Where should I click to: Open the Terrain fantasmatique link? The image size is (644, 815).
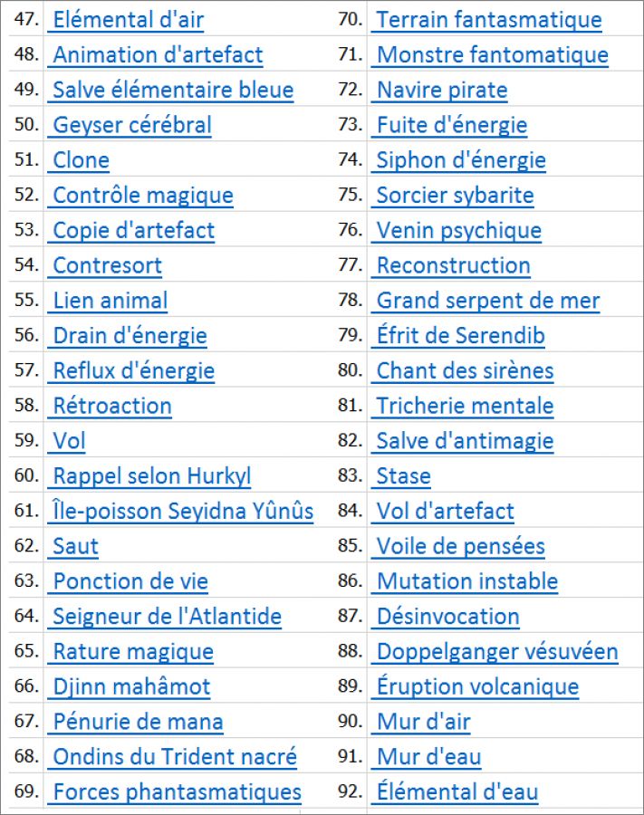489,20
